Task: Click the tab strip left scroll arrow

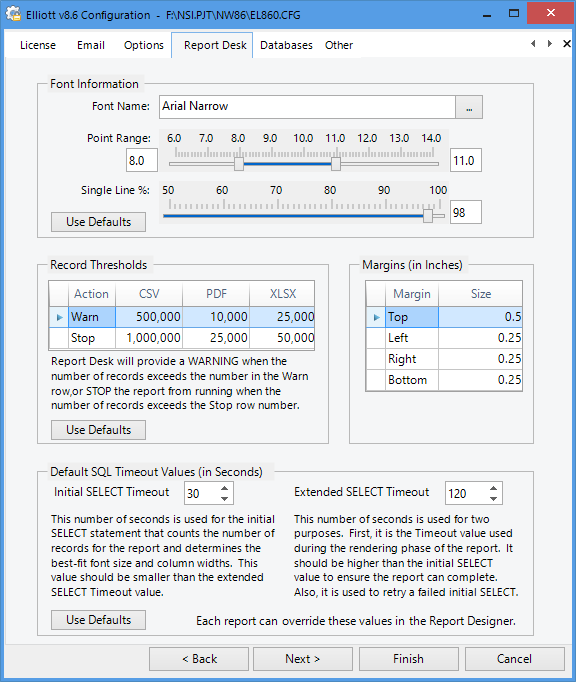Action: [x=533, y=43]
